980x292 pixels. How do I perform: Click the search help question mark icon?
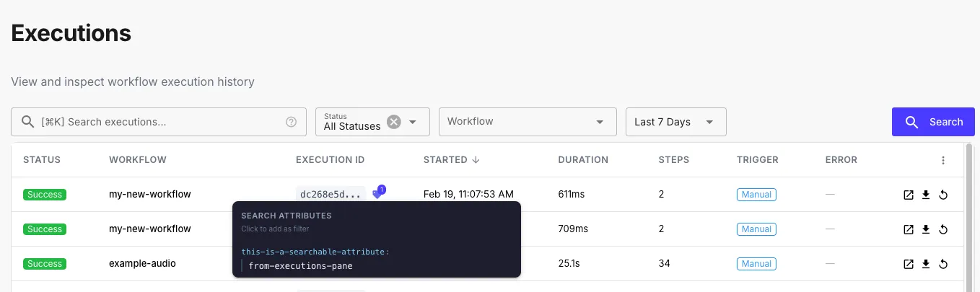(x=292, y=122)
